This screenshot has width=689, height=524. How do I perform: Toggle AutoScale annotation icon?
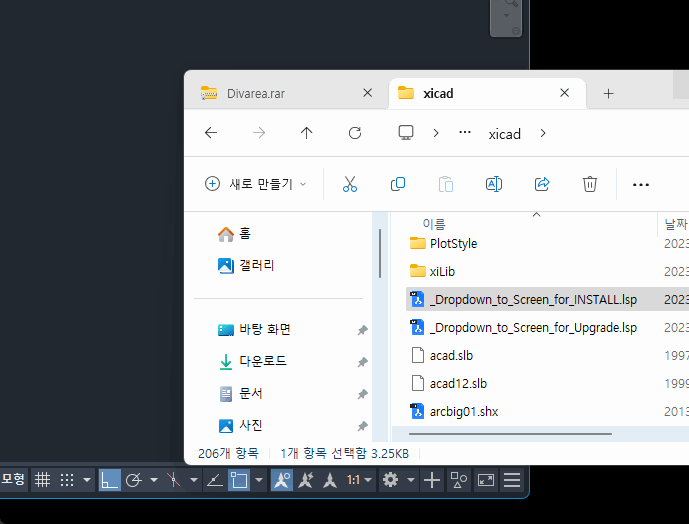click(306, 480)
